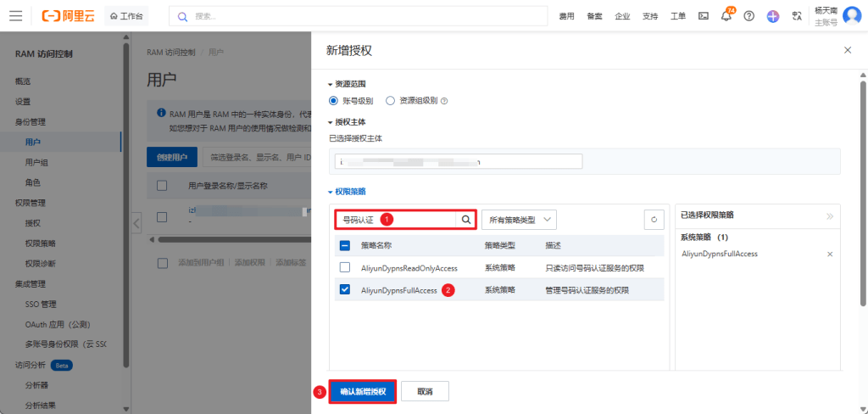
Task: Click the top search field
Action: coord(359,16)
